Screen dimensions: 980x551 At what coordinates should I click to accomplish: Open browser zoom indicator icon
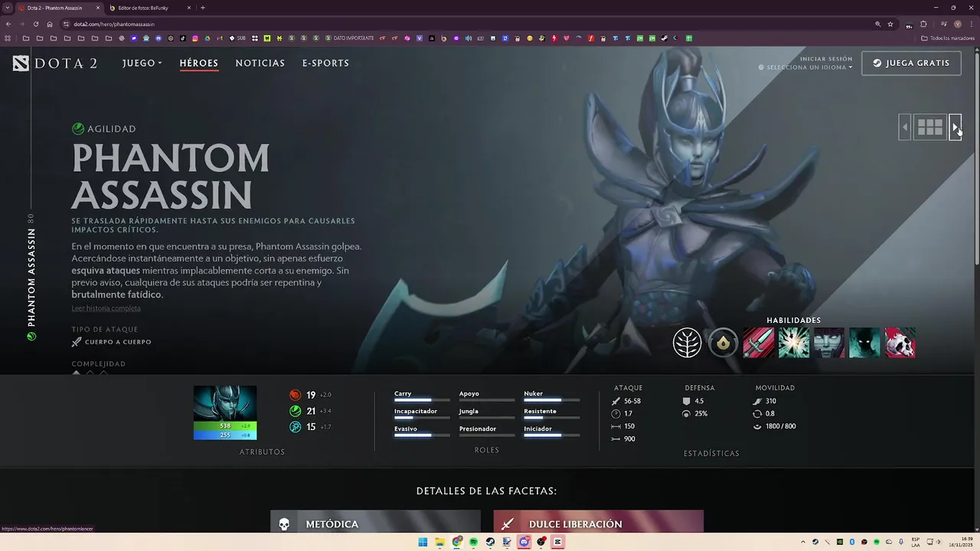click(877, 24)
